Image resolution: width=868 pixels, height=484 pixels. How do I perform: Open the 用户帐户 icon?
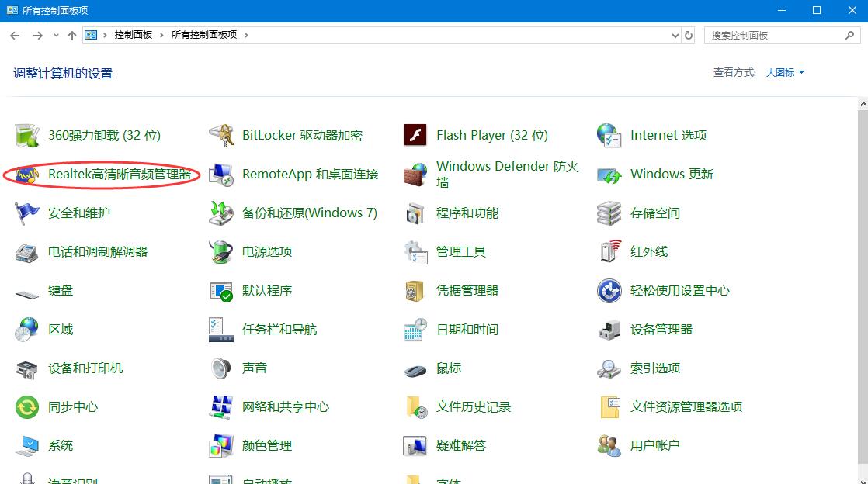[609, 447]
